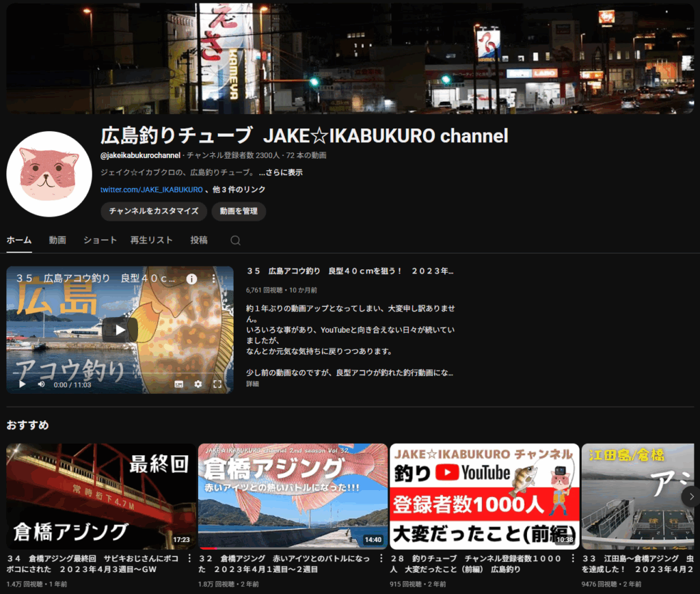
Task: Click the 10:38 duration badge
Action: point(565,539)
